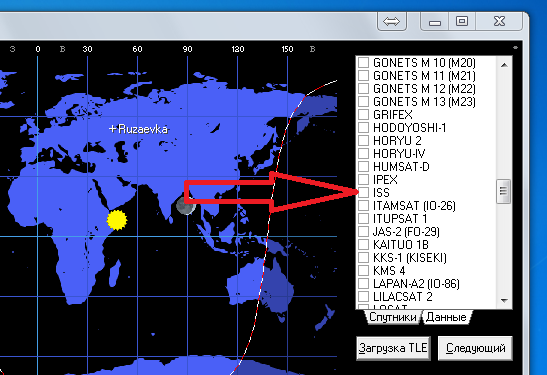Click the double-arrow resize icon in title bar
This screenshot has width=547, height=375.
coord(391,22)
